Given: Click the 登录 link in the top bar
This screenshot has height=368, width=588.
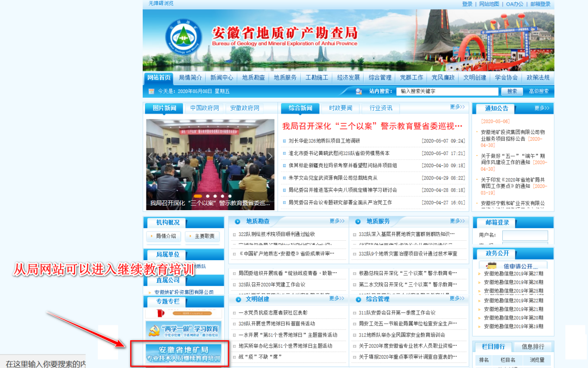Looking at the screenshot, I should [x=467, y=4].
